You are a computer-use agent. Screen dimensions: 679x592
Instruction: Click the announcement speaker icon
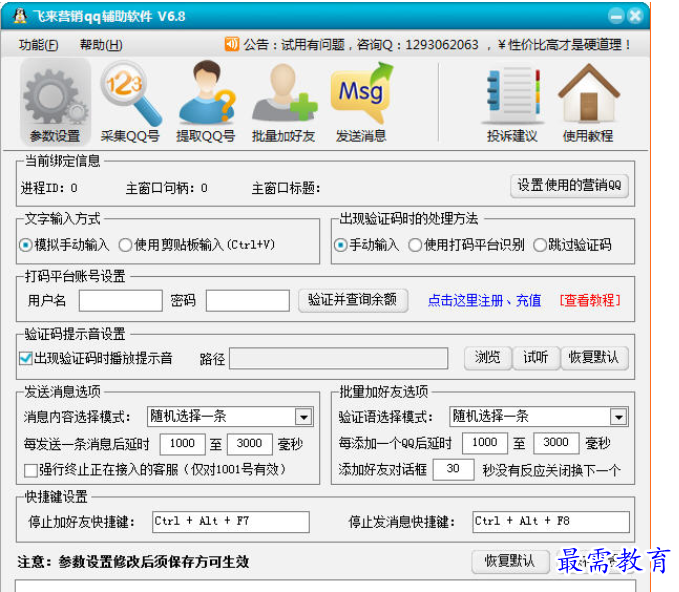coord(232,44)
